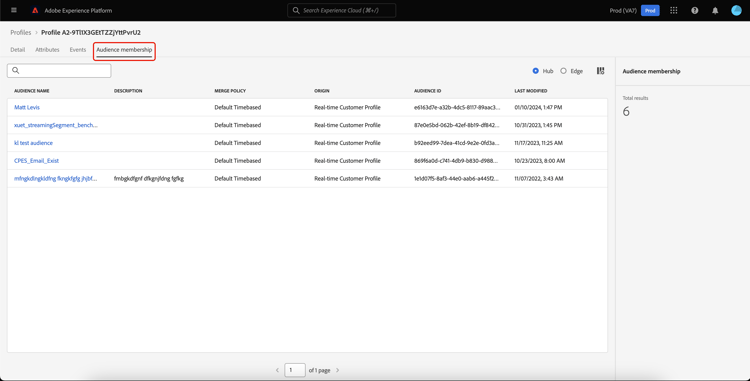Click the date 01/10/2024, 1:47 PM
Viewport: 750px width, 381px height.
538,108
